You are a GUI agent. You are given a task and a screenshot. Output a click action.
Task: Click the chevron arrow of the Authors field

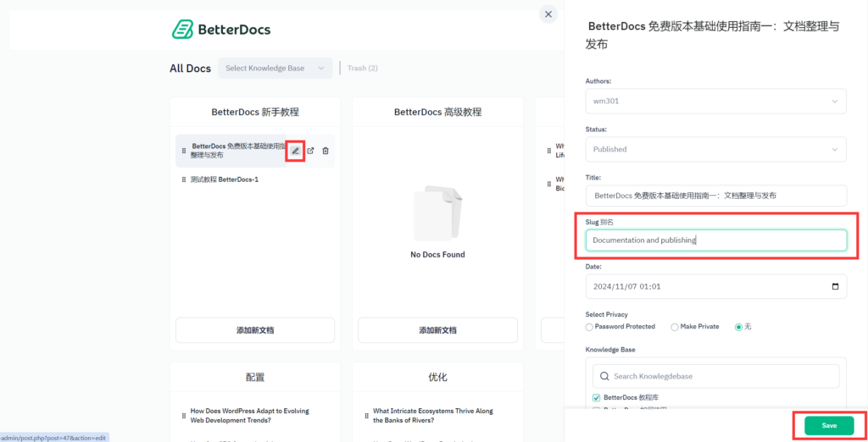835,102
